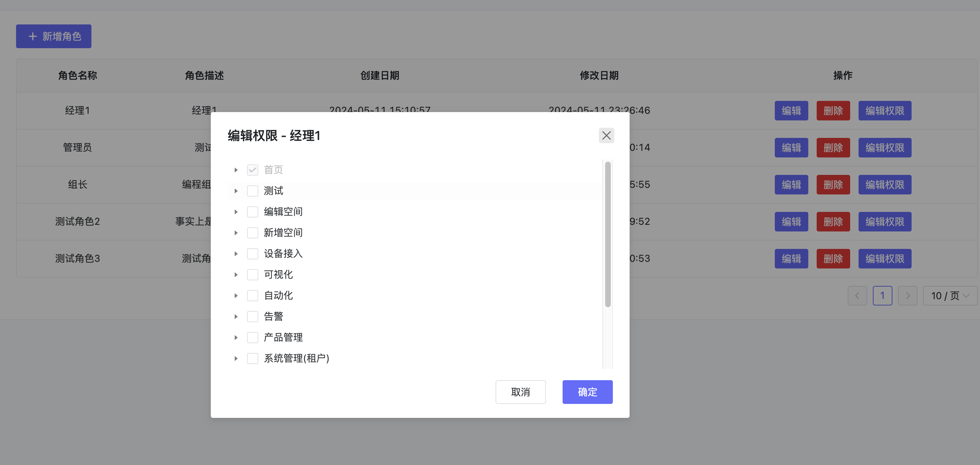Delete the 测试角色3 role

(833, 258)
